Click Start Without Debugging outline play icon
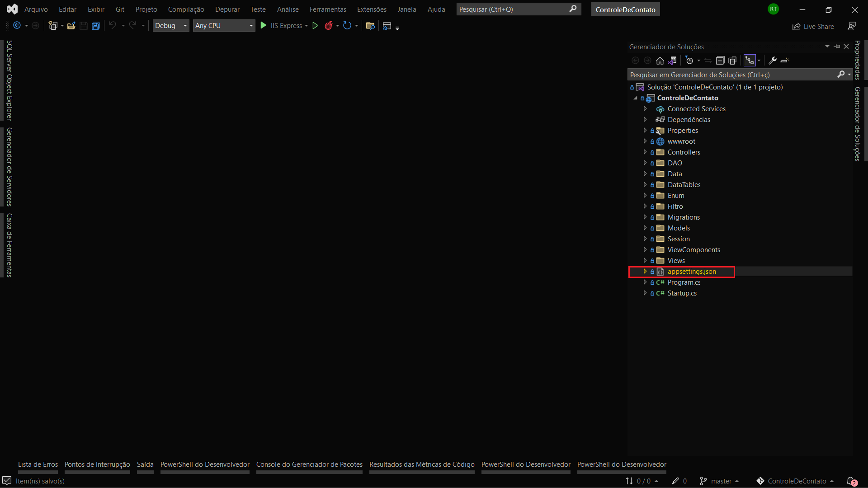Viewport: 868px width, 488px height. pos(316,26)
